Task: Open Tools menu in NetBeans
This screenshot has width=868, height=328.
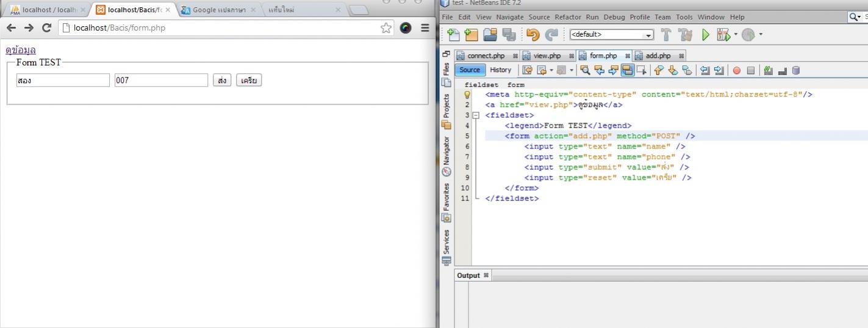Action: (x=684, y=17)
